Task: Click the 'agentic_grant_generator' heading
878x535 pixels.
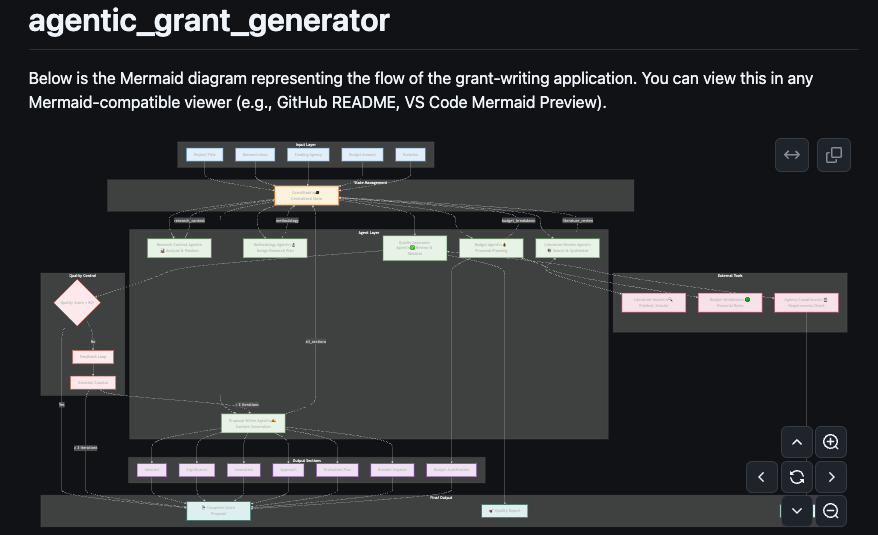Action: click(x=209, y=21)
